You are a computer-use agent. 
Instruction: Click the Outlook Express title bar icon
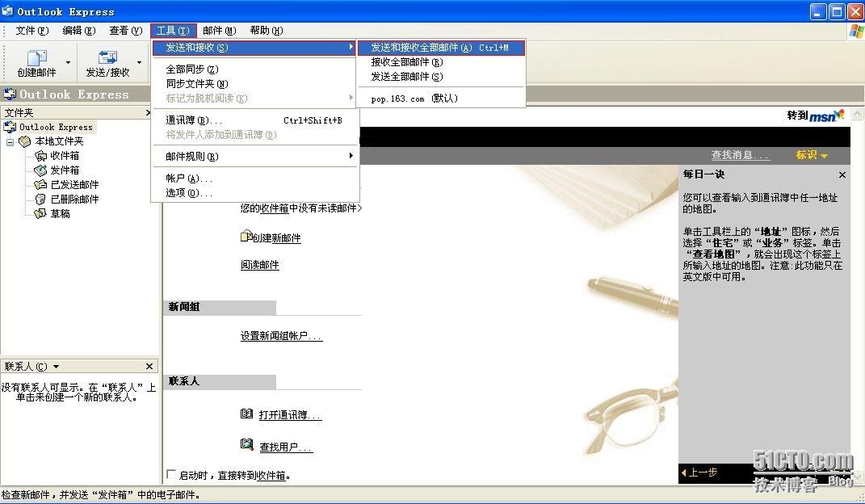click(8, 11)
